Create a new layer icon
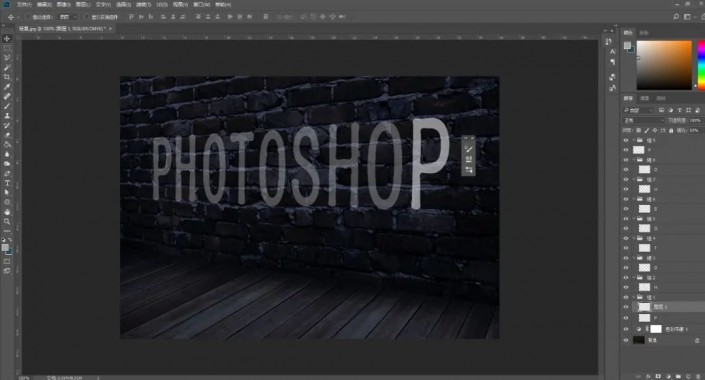The height and width of the screenshot is (380, 705). (688, 376)
